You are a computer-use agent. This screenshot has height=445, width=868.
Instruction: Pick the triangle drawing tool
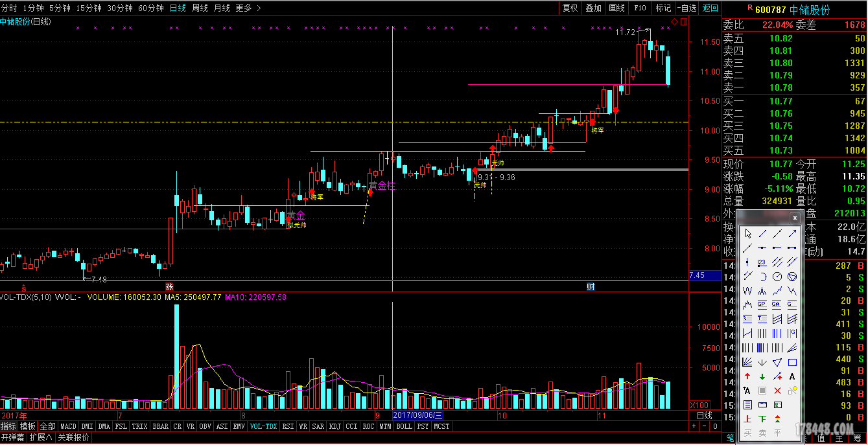point(777,362)
